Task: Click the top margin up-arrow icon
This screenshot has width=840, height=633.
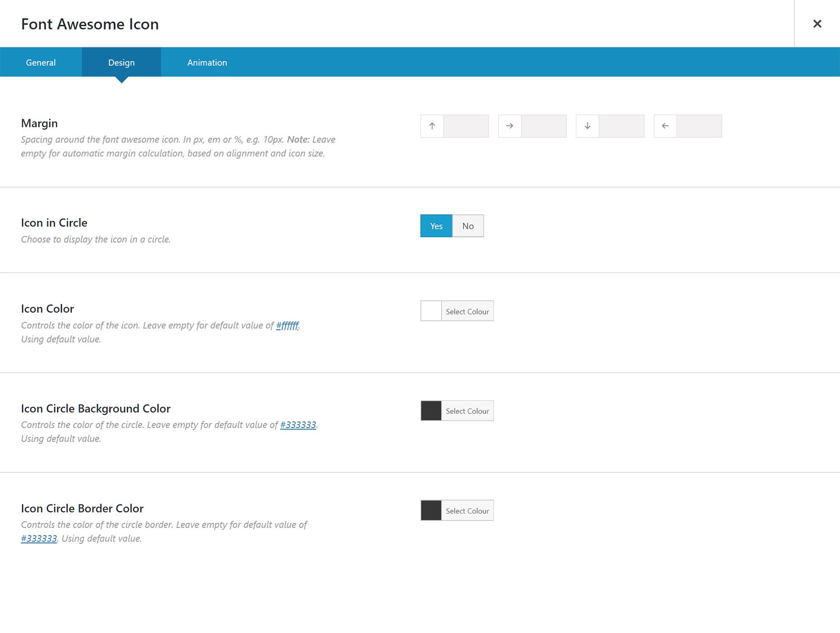Action: tap(432, 126)
